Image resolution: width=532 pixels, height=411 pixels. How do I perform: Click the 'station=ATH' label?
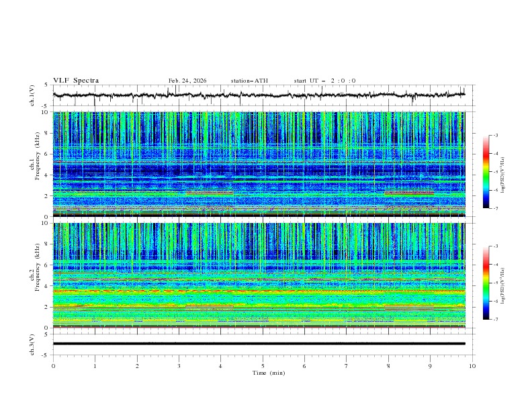coord(249,81)
